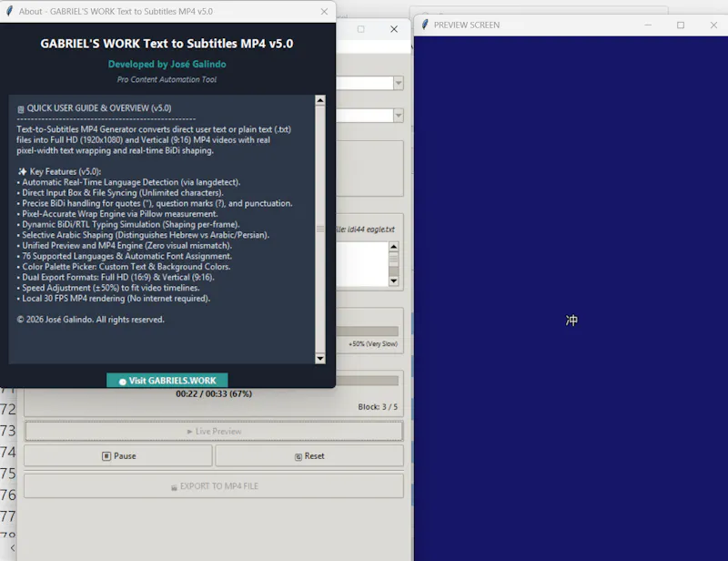Open the second dropdown arrow in main window
This screenshot has width=728, height=561.
click(399, 116)
